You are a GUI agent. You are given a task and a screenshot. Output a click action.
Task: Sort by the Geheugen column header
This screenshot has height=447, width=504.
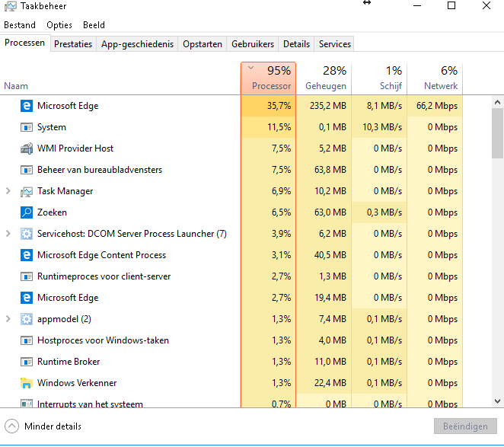(x=324, y=78)
